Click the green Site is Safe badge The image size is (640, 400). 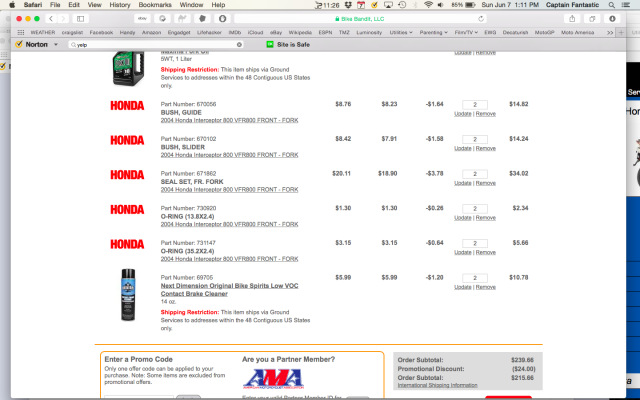(x=288, y=44)
